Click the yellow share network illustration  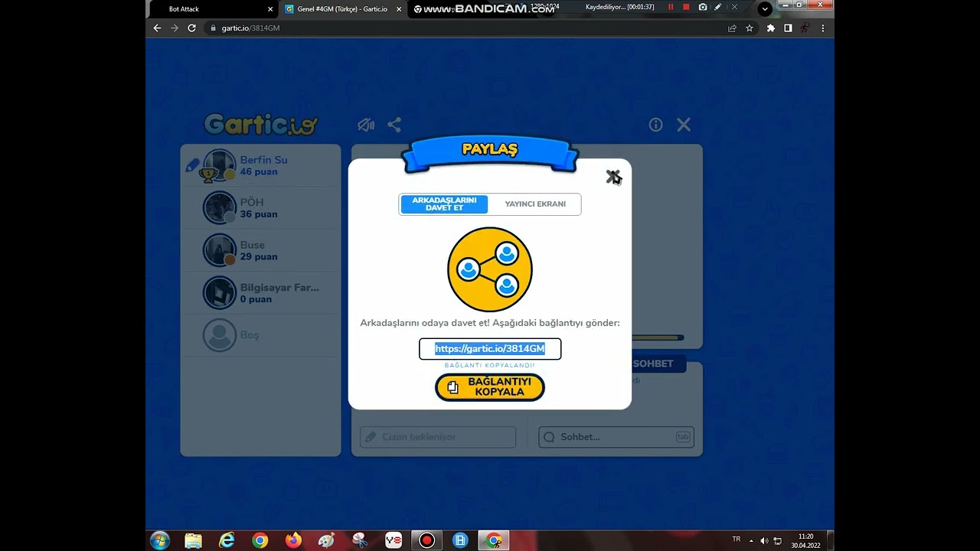point(490,269)
